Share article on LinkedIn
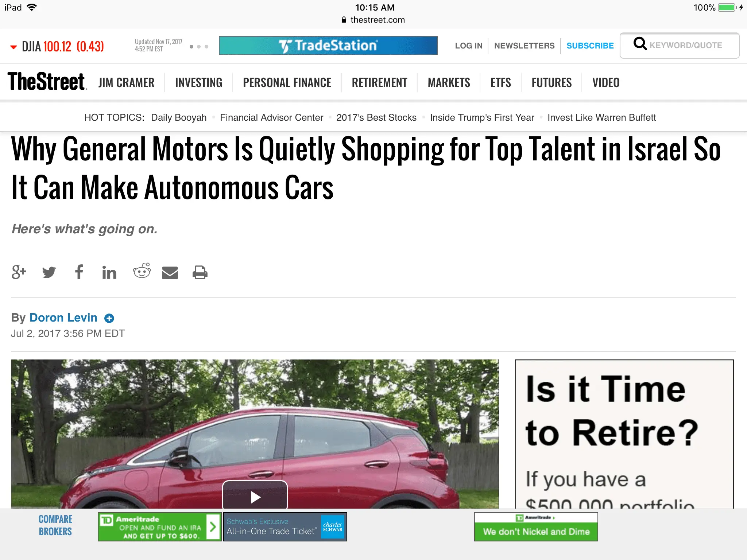747x560 pixels. point(109,272)
